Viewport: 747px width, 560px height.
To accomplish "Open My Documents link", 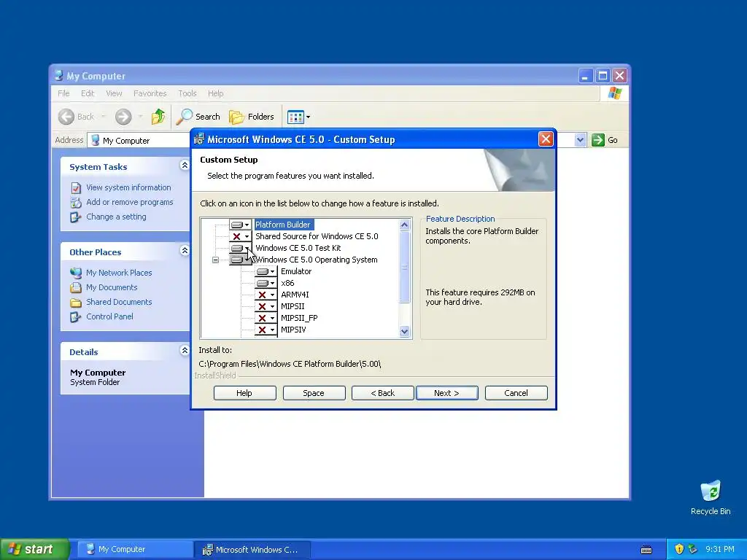I will (x=112, y=287).
